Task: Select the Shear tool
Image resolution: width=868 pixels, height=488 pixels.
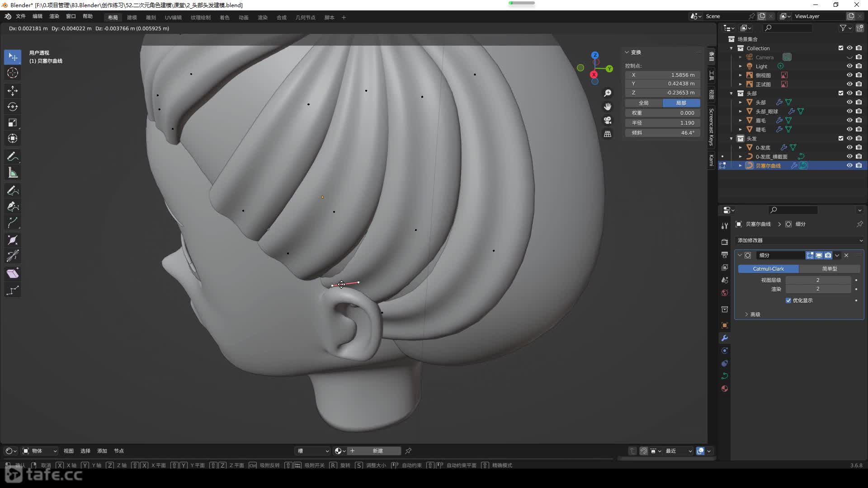Action: [13, 274]
